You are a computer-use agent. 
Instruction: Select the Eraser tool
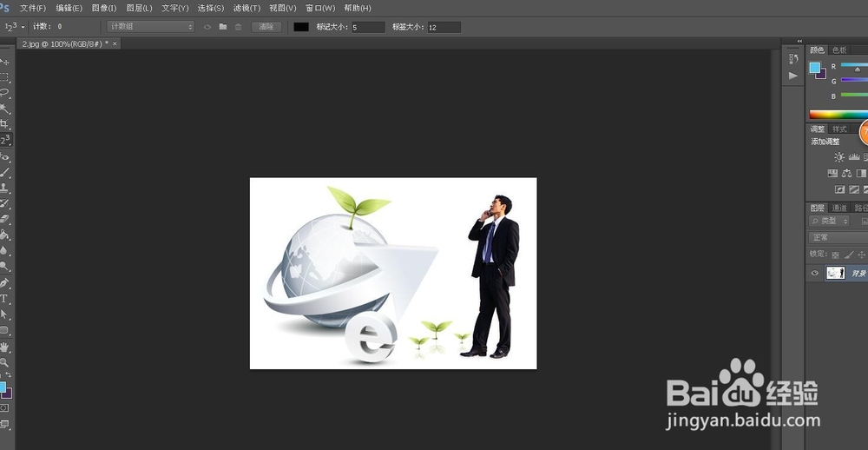tap(4, 219)
